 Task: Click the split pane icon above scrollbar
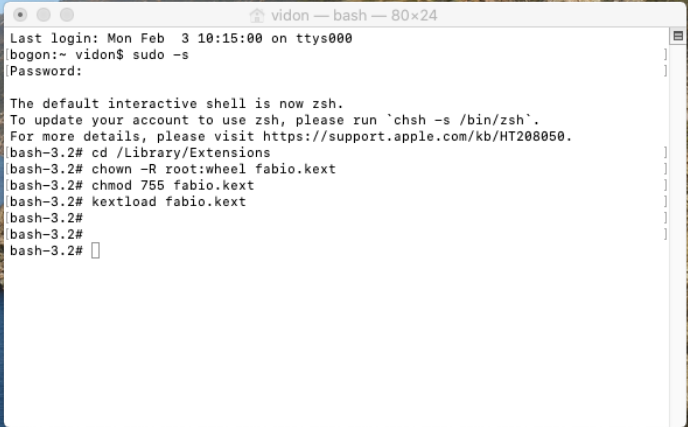678,37
